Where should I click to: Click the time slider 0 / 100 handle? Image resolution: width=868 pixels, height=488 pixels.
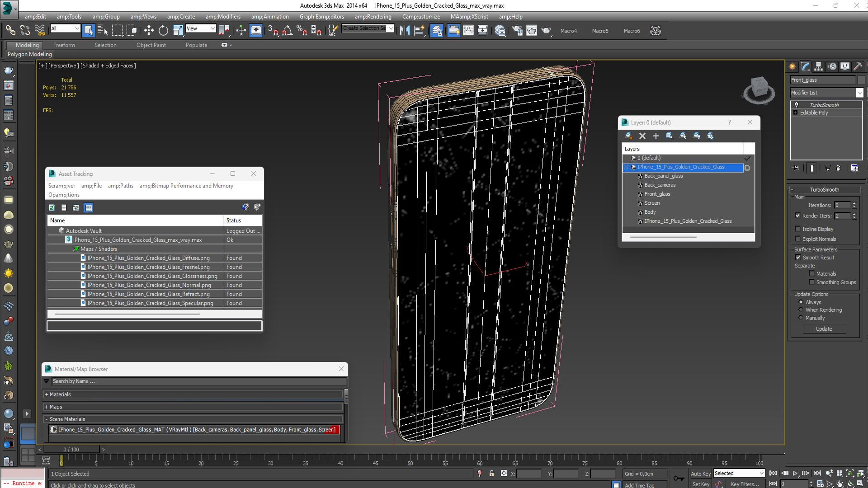[x=71, y=450]
